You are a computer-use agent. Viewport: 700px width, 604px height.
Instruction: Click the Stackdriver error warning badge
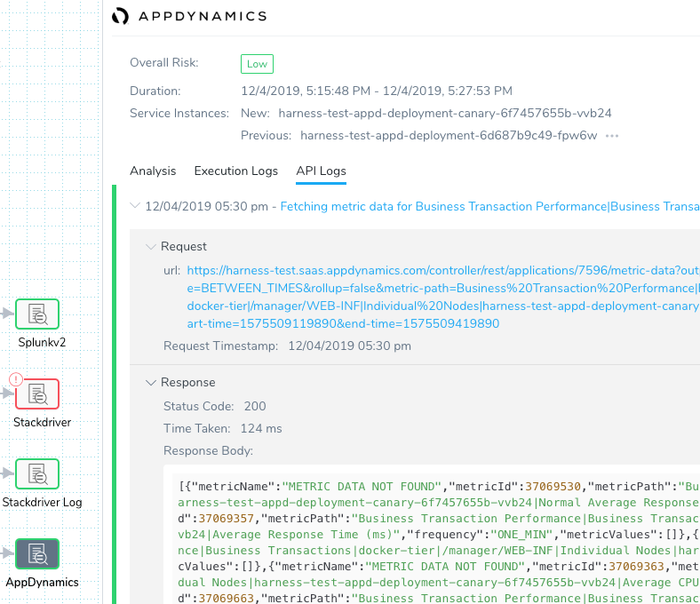[16, 379]
